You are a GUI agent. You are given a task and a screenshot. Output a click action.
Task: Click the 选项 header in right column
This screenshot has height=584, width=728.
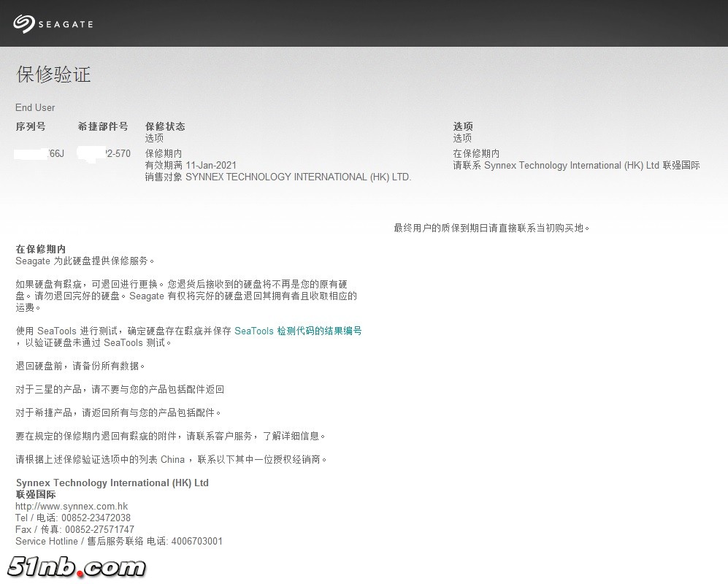pyautogui.click(x=463, y=126)
